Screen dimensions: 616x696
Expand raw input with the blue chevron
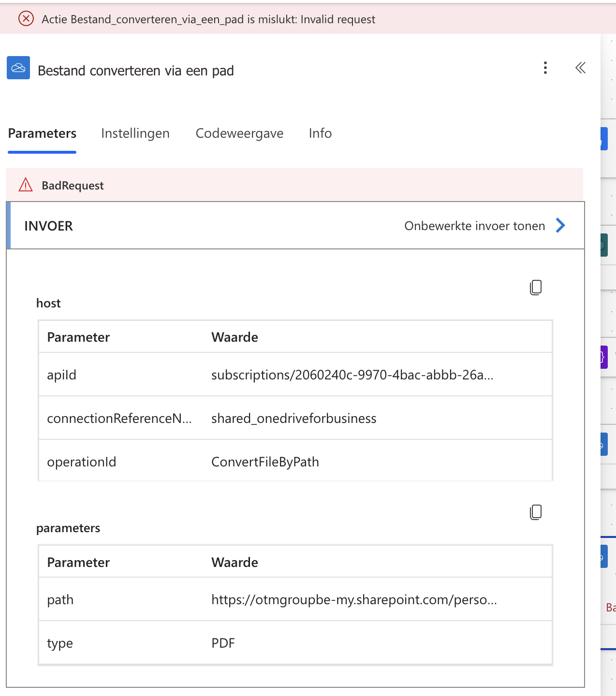[x=560, y=225]
